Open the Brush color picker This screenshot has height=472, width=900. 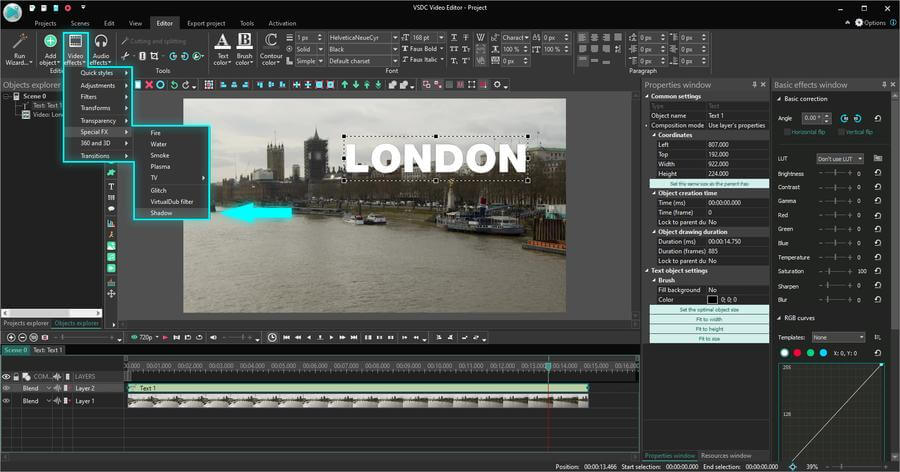(245, 49)
